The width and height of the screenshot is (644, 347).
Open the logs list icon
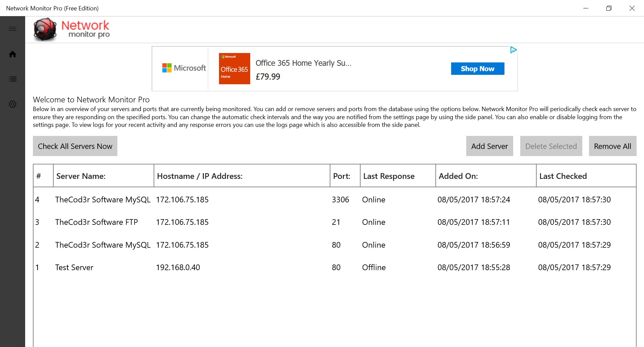click(12, 79)
